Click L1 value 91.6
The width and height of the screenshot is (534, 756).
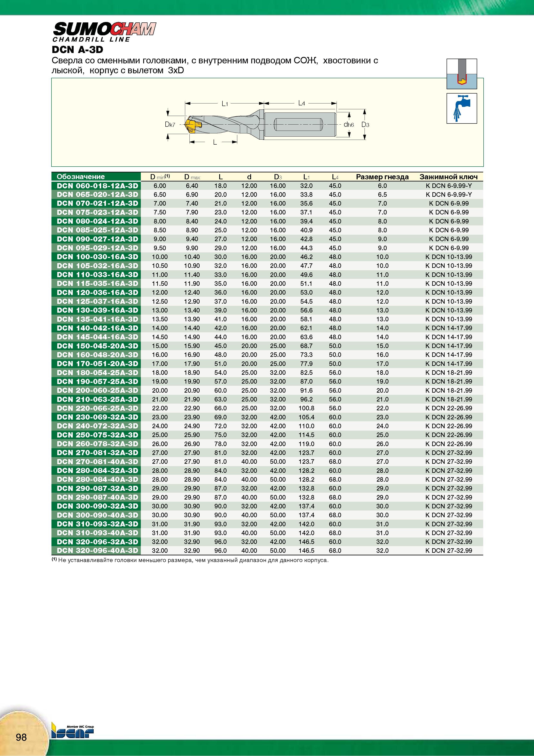[306, 390]
